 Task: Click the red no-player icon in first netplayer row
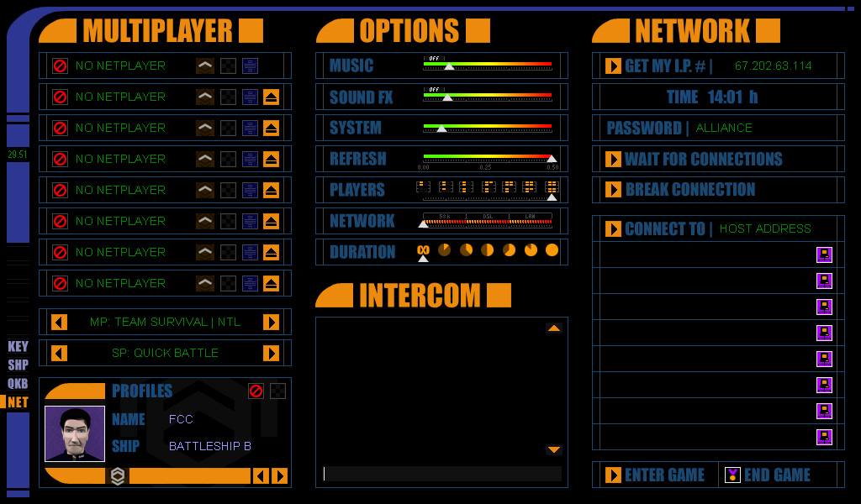click(x=60, y=66)
